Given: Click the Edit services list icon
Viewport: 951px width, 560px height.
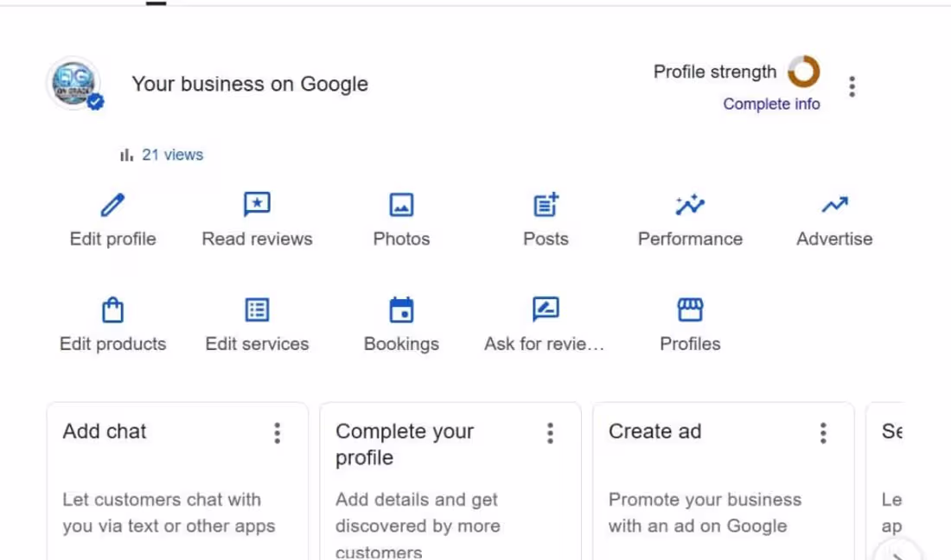Looking at the screenshot, I should [257, 309].
